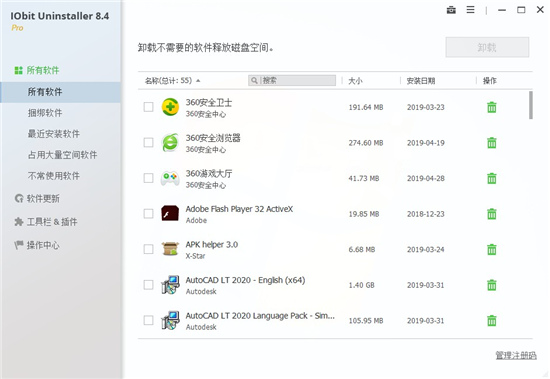The image size is (550, 379).
Task: Check the box for 360游戏大厅
Action: click(148, 178)
